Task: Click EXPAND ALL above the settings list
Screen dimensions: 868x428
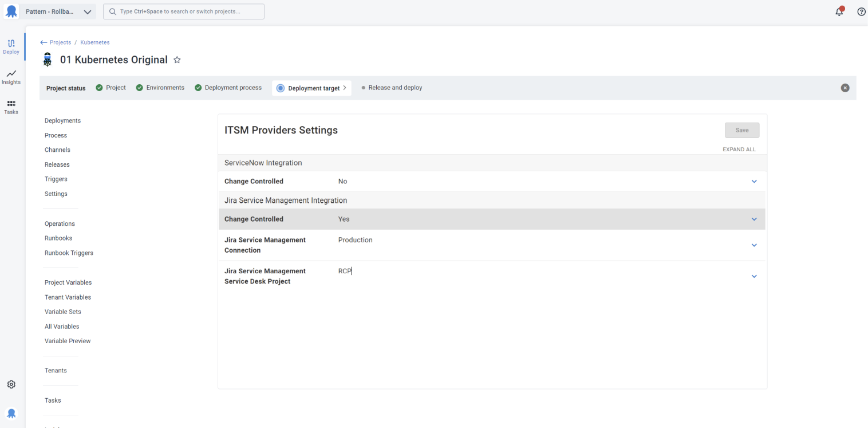Action: tap(739, 149)
